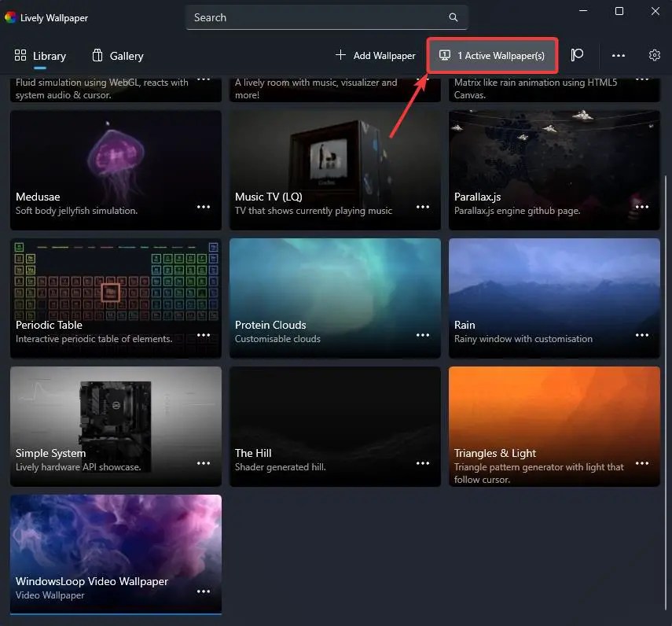Click the text 'Shader generated hill.'

281,467
